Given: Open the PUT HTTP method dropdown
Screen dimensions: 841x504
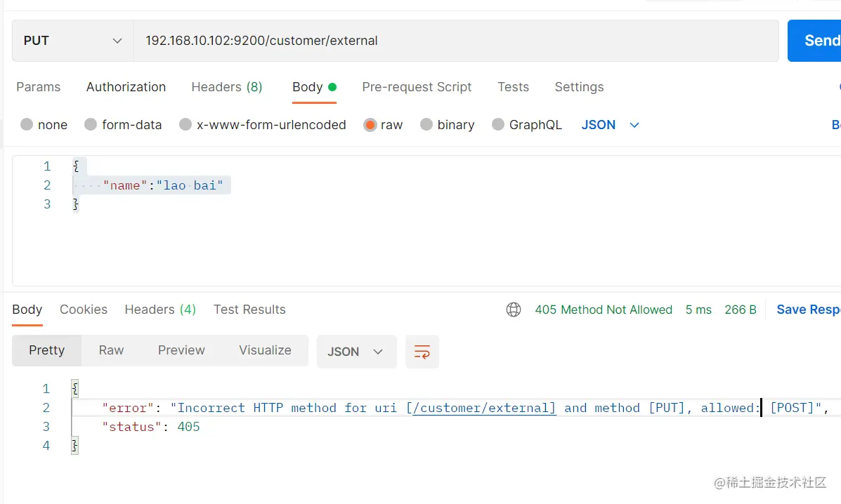Looking at the screenshot, I should [x=73, y=41].
